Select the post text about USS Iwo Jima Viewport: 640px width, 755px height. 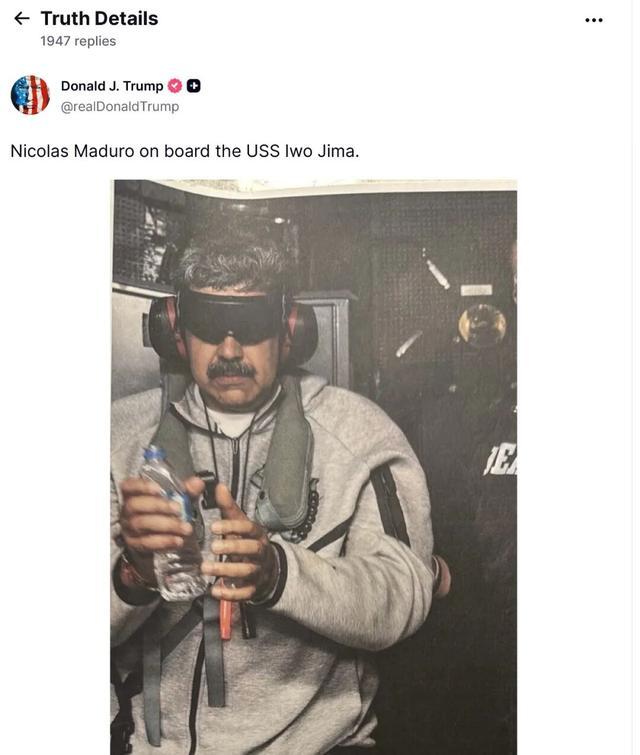[184, 151]
